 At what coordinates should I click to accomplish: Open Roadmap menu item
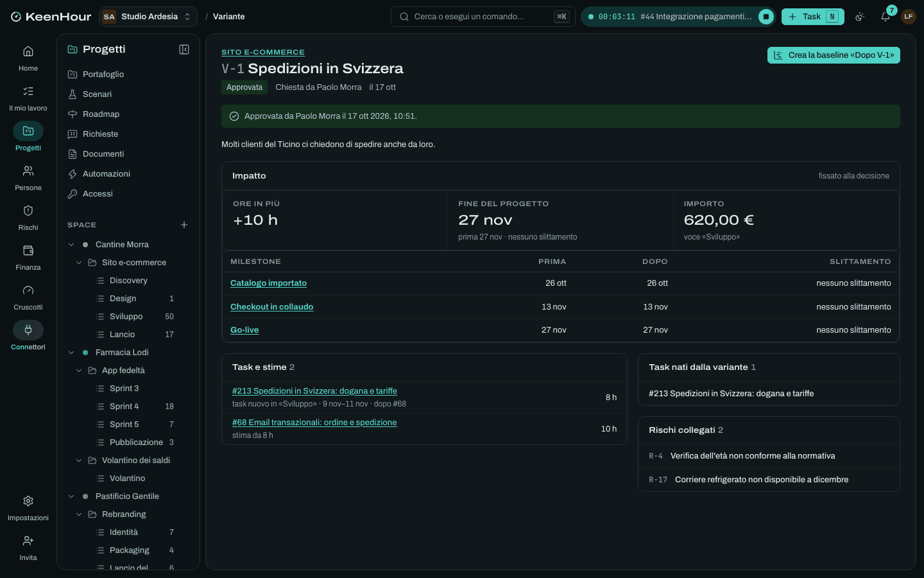point(128,114)
